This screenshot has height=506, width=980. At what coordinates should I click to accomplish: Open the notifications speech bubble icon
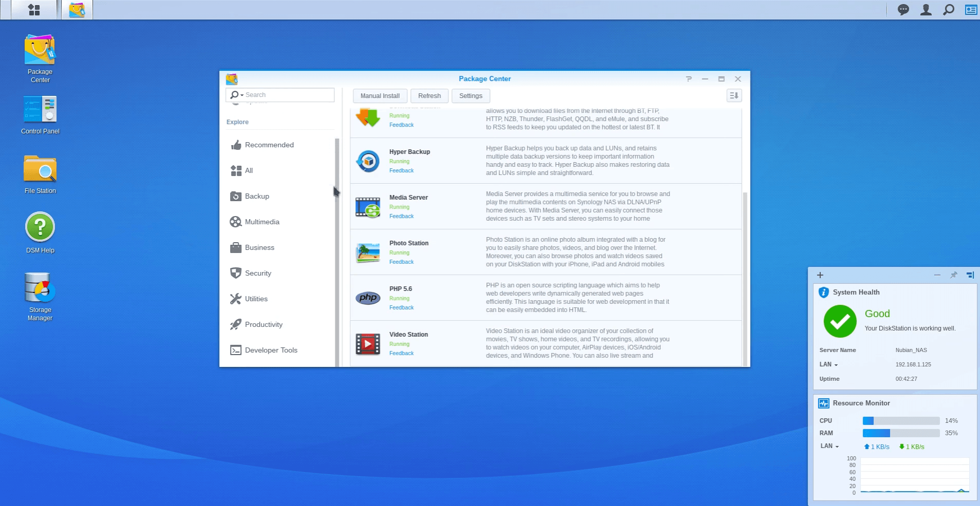pos(903,10)
